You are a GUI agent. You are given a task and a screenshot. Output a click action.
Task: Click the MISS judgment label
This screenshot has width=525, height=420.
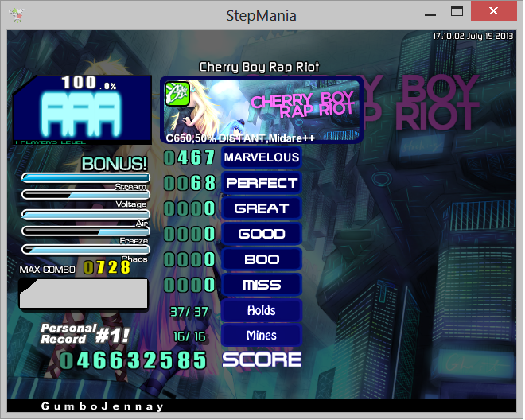(x=262, y=285)
